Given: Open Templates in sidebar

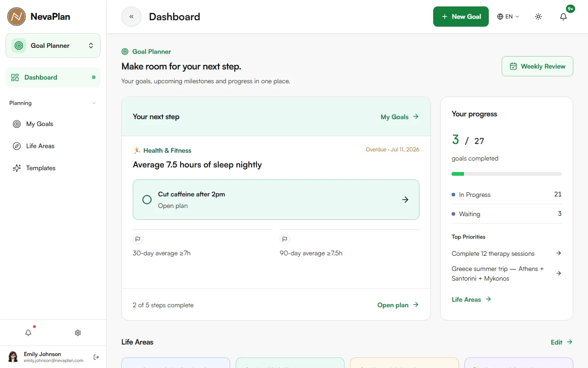Looking at the screenshot, I should coord(53,168).
